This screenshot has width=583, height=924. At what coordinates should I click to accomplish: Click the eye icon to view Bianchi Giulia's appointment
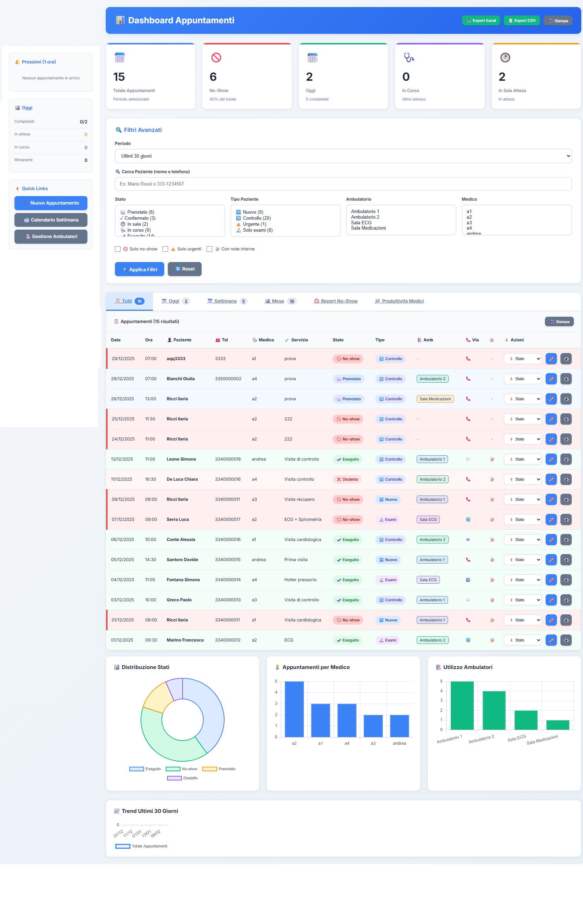pyautogui.click(x=566, y=379)
